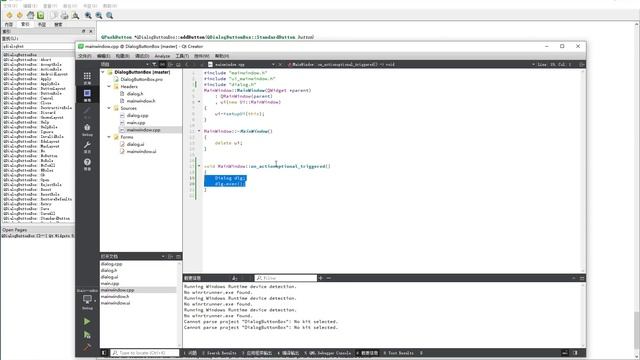Image resolution: width=640 pixels, height=360 pixels.
Task: Switch to Test Results output tab
Action: (399, 353)
